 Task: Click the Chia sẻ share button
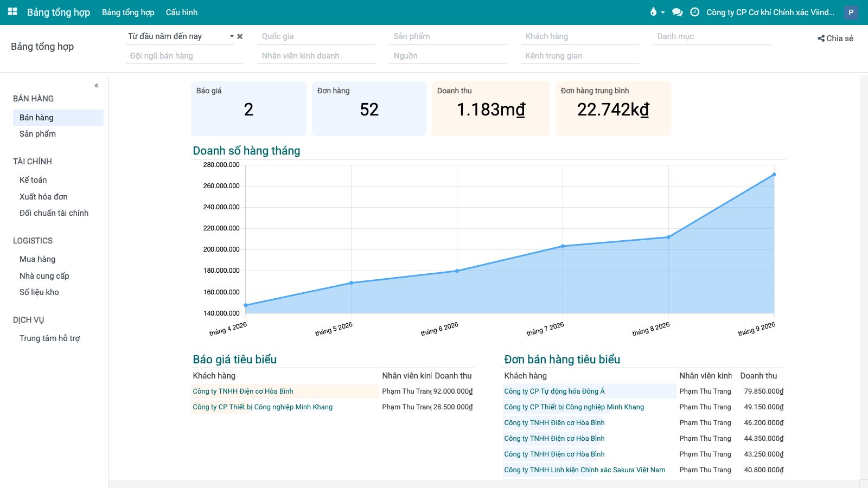[835, 38]
